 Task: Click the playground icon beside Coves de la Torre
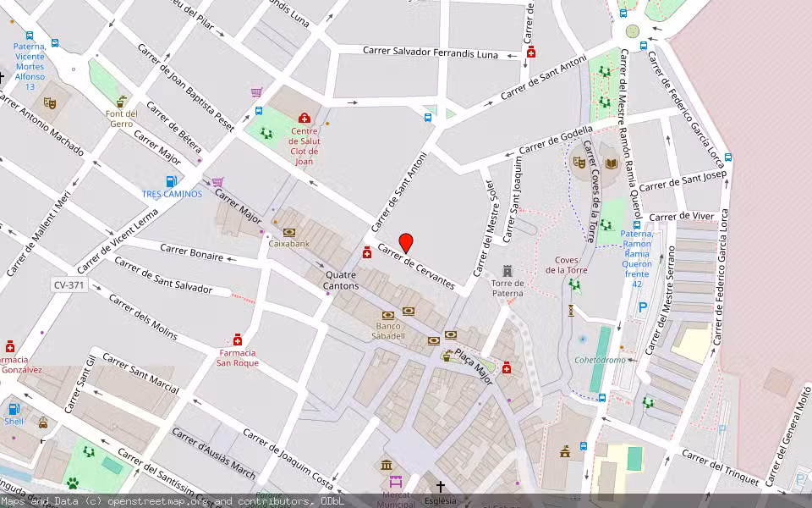pos(573,284)
